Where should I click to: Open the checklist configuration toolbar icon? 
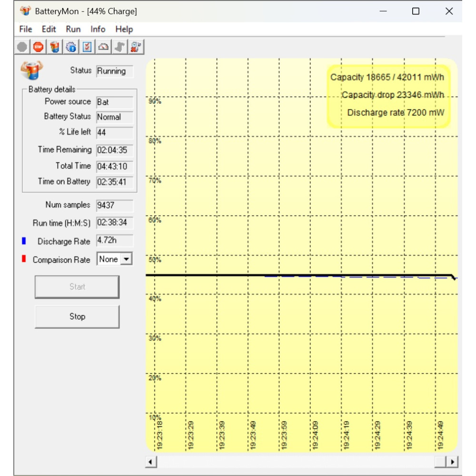(87, 47)
